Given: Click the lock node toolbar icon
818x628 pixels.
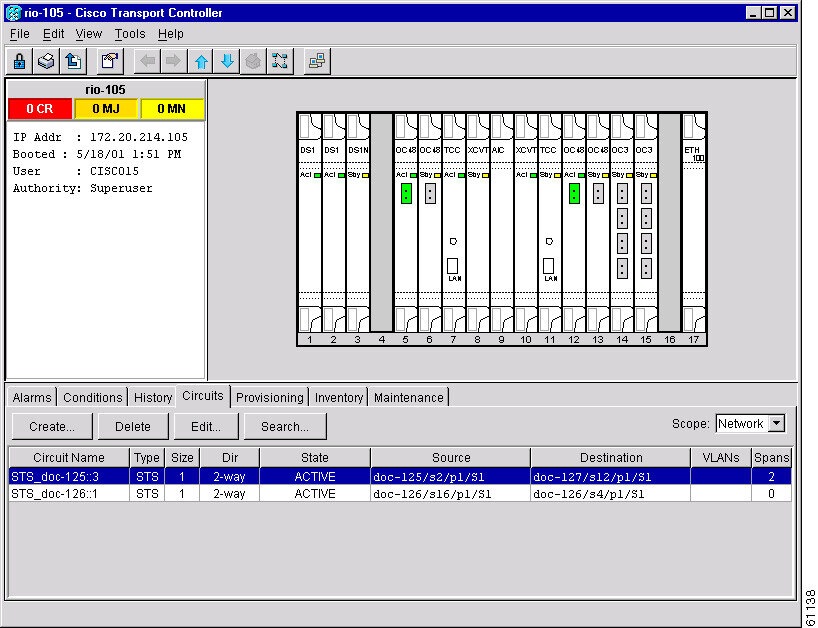Looking at the screenshot, I should coord(19,62).
